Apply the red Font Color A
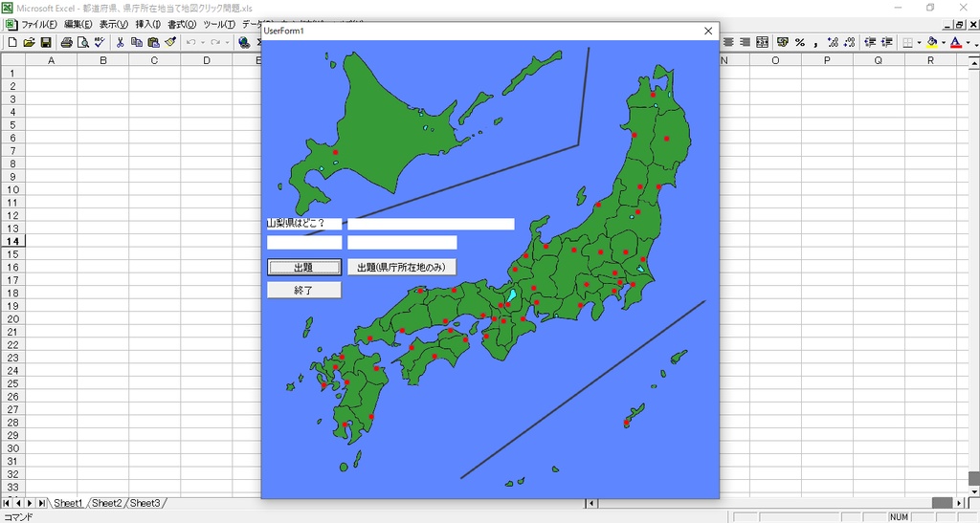The width and height of the screenshot is (980, 523). (x=956, y=42)
